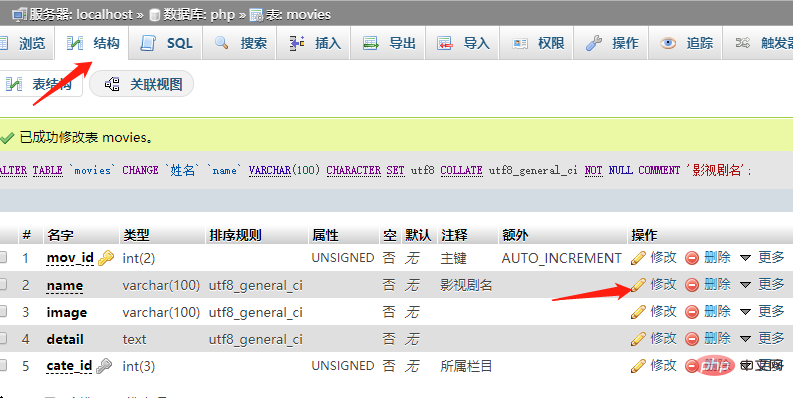Image resolution: width=793 pixels, height=398 pixels.
Task: Click the pencil edit icon for detail
Action: click(638, 338)
